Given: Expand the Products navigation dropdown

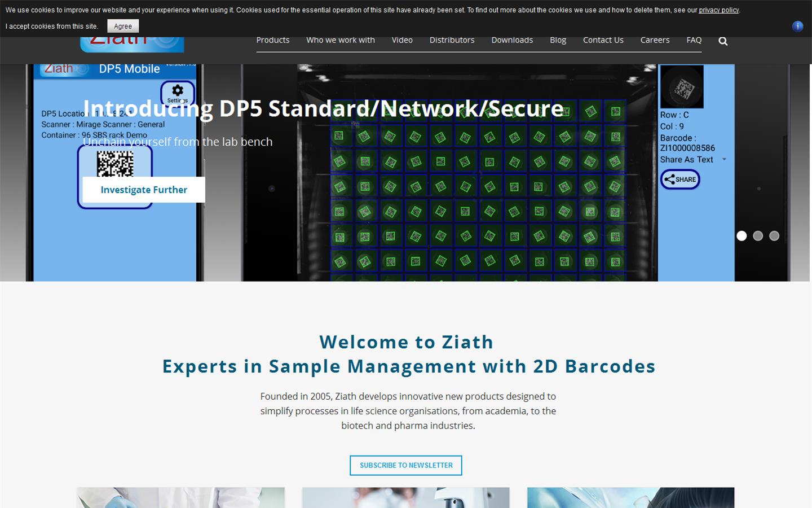Looking at the screenshot, I should (x=273, y=40).
